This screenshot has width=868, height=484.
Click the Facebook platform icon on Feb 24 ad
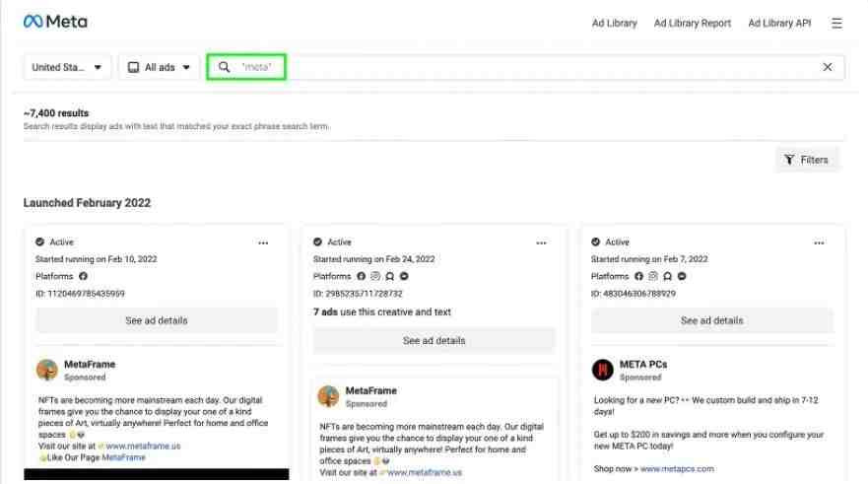(361, 276)
